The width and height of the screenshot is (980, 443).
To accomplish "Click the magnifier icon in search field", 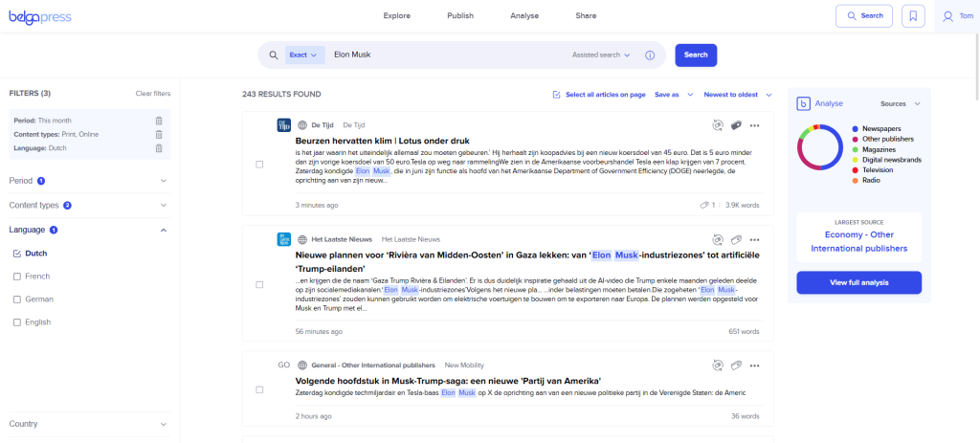I will pos(273,55).
